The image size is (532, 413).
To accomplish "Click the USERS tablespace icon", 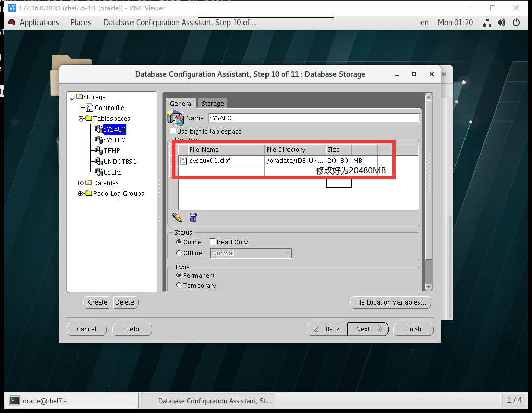I will [x=99, y=172].
